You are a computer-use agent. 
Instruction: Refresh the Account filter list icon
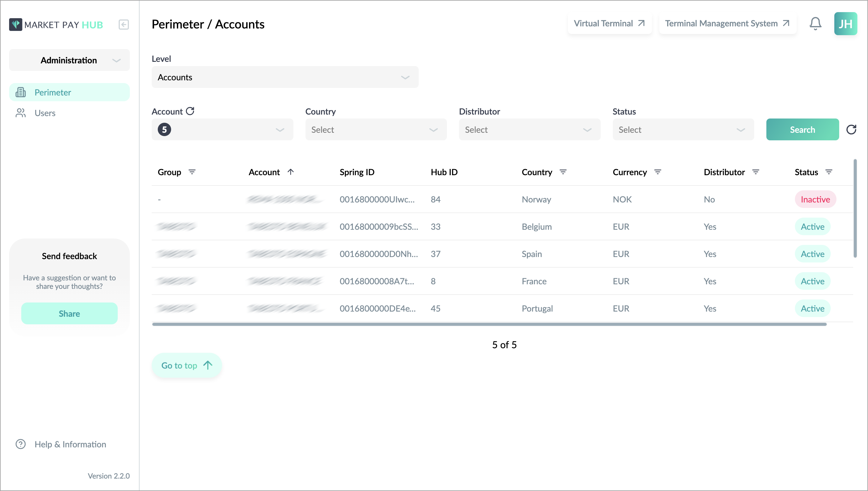click(190, 111)
